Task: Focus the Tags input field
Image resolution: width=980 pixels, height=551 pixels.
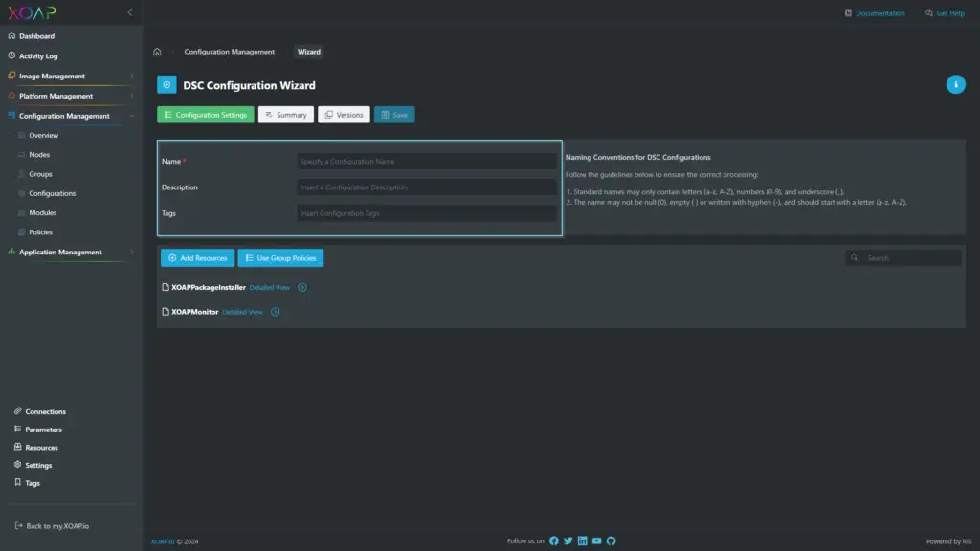Action: [427, 213]
